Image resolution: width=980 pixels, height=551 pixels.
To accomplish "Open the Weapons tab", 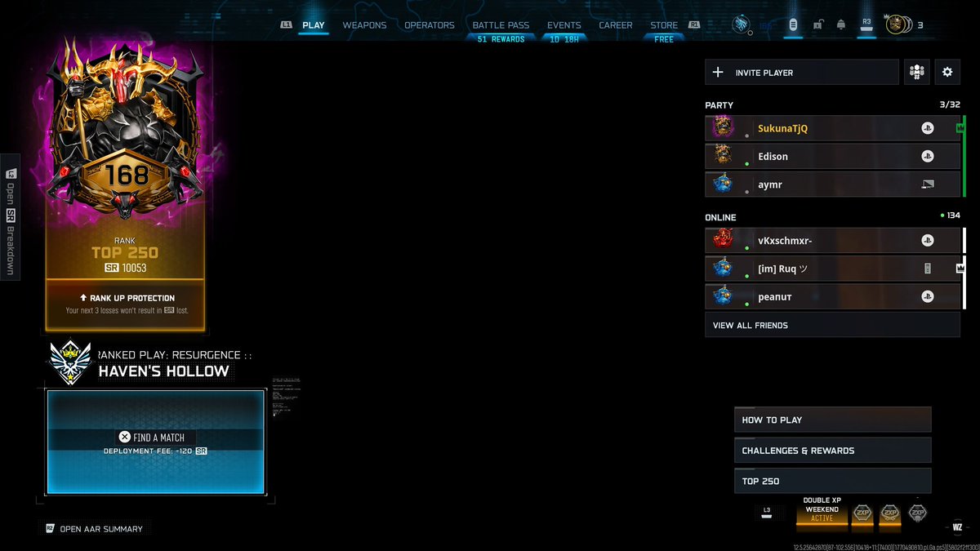I will point(364,25).
